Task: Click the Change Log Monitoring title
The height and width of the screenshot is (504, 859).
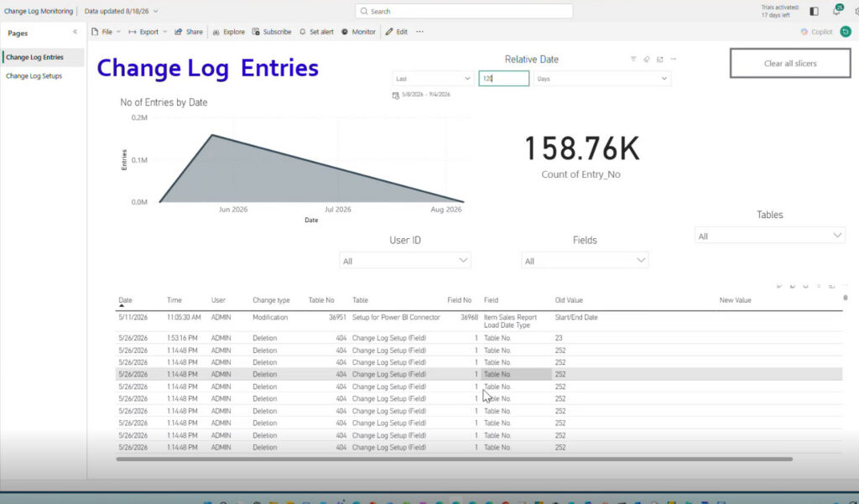Action: tap(39, 11)
